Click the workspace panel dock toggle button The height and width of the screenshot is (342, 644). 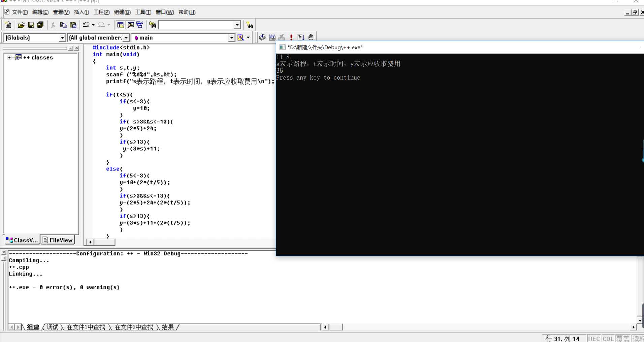point(71,48)
